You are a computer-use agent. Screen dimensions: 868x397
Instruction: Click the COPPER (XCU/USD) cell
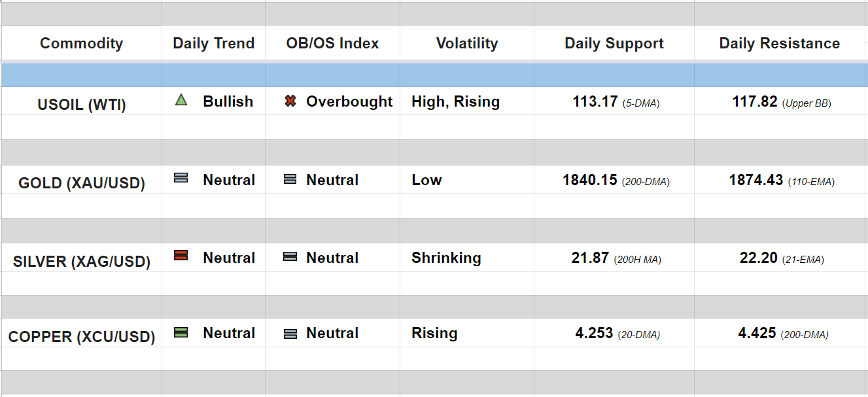(x=81, y=337)
